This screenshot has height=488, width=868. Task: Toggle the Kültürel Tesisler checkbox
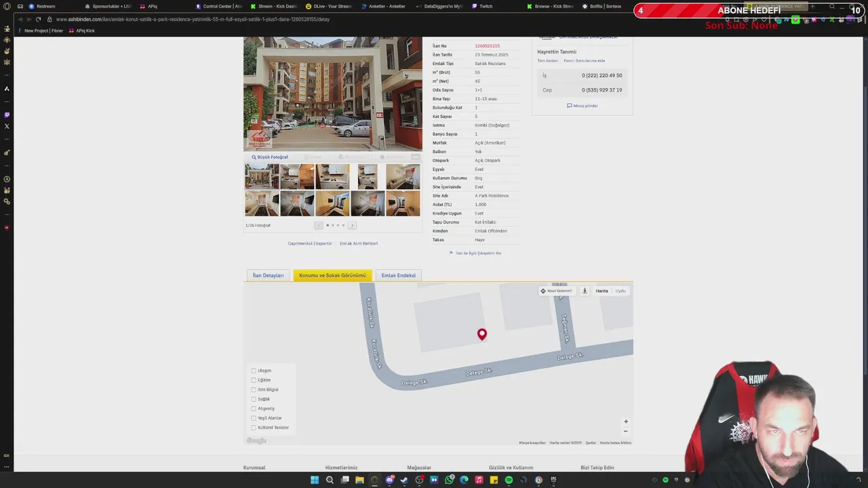[x=254, y=428]
